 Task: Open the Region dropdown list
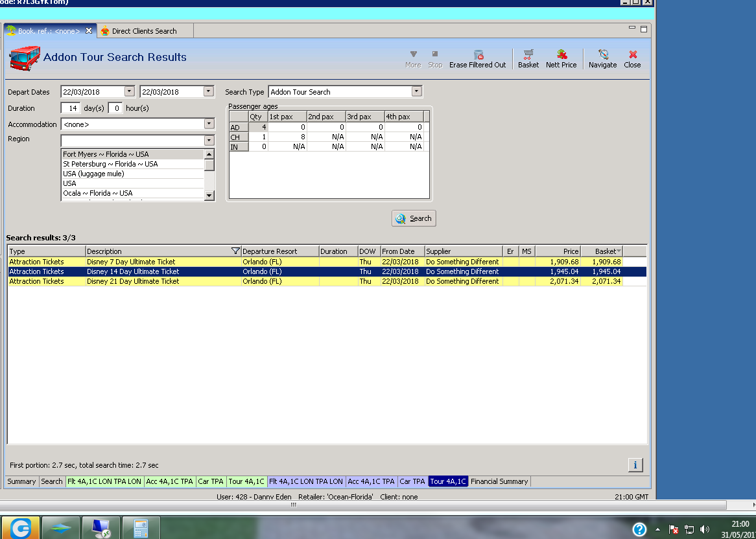pos(209,141)
